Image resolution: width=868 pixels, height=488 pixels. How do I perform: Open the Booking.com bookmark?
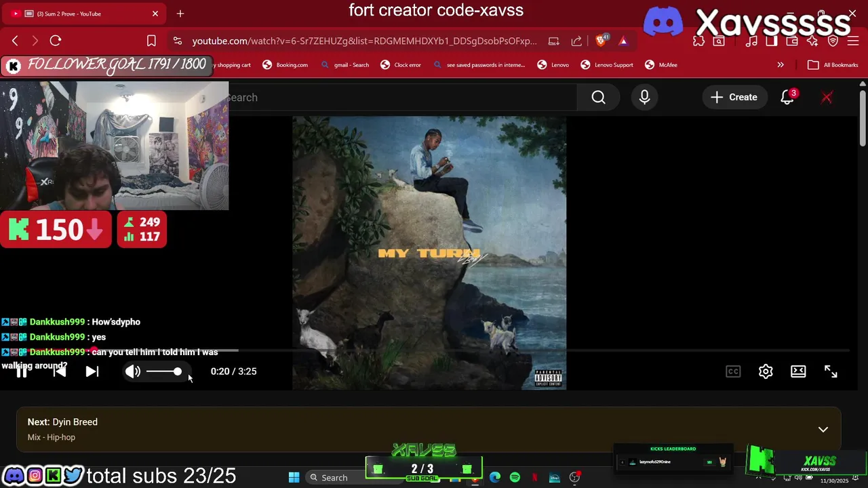coord(285,65)
